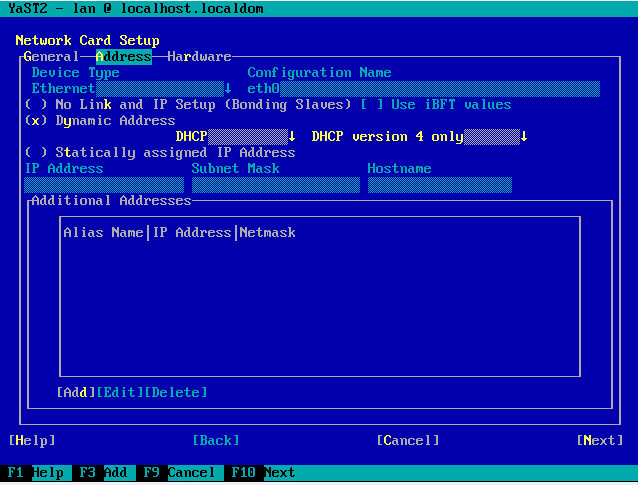Switch to the General tab
This screenshot has width=638, height=485.
[51, 56]
